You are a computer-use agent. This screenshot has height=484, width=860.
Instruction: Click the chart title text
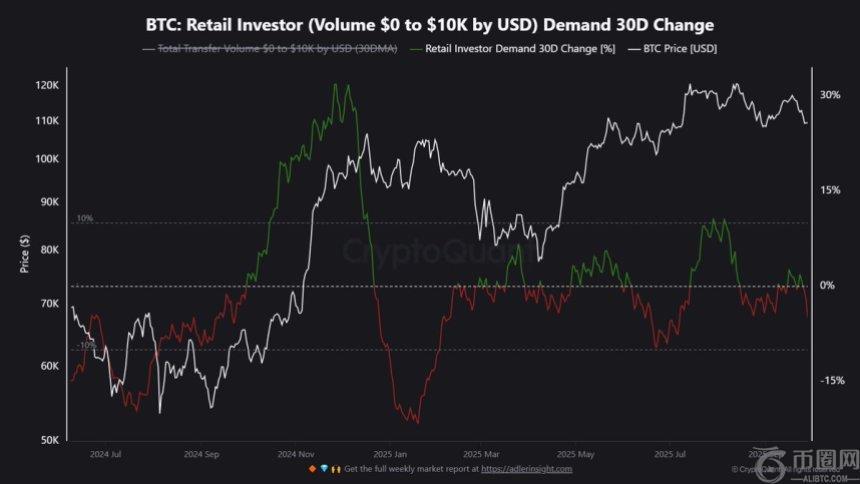point(430,24)
